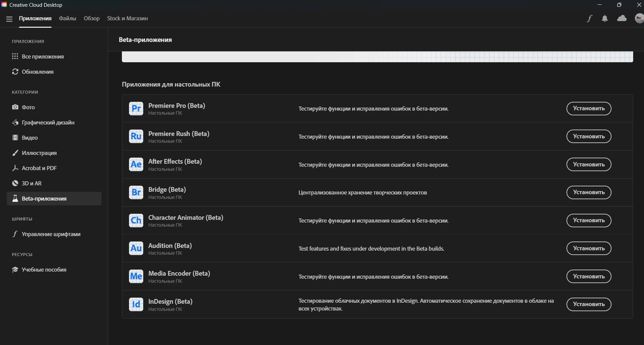Click the Premiere Pro (Beta) app icon

(136, 109)
